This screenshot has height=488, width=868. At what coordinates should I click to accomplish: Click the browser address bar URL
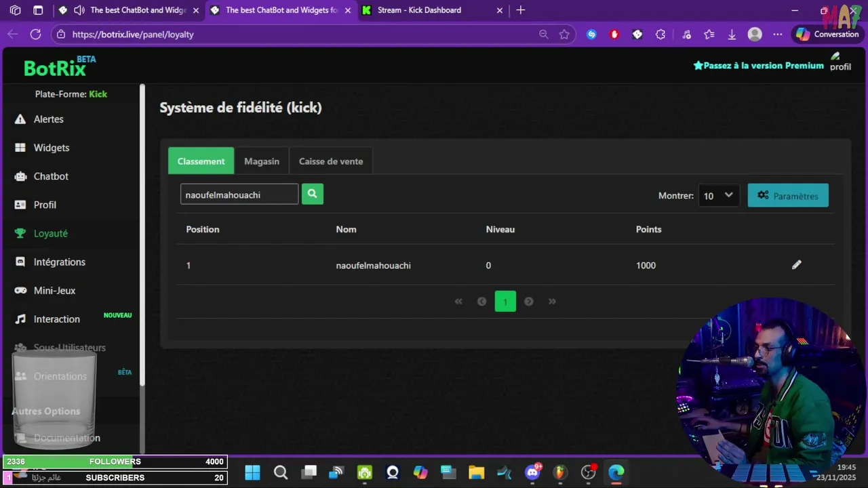pyautogui.click(x=133, y=35)
